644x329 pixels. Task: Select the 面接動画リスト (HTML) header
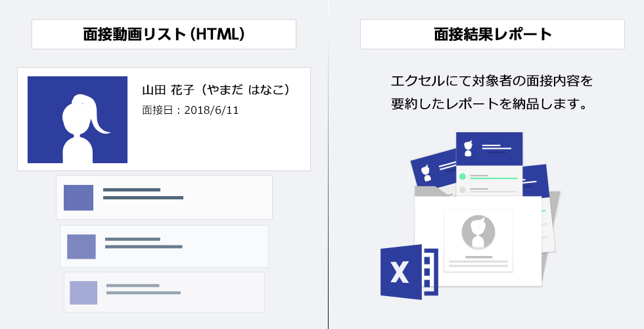coord(164,34)
